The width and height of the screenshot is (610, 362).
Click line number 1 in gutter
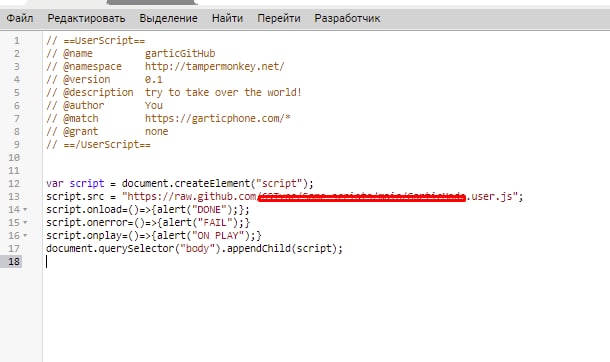16,40
